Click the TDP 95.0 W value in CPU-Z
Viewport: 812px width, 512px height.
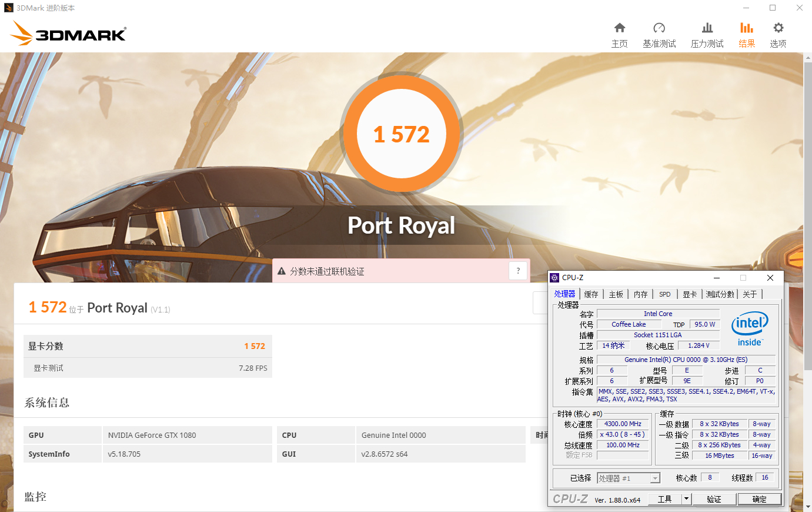[705, 324]
